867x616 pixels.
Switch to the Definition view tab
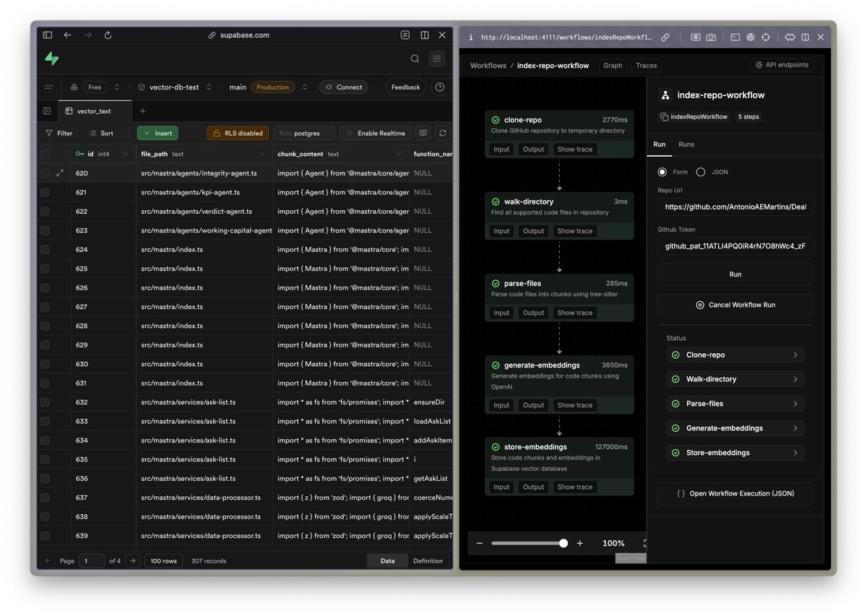tap(428, 560)
